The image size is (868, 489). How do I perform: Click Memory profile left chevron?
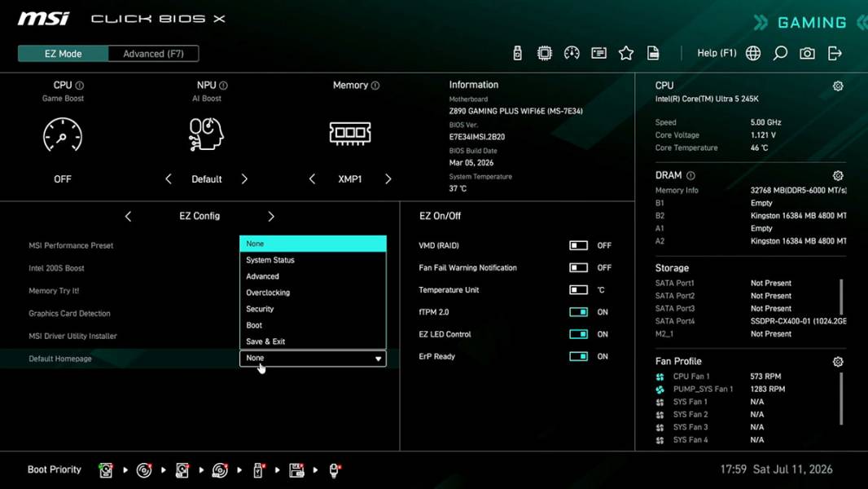click(312, 178)
